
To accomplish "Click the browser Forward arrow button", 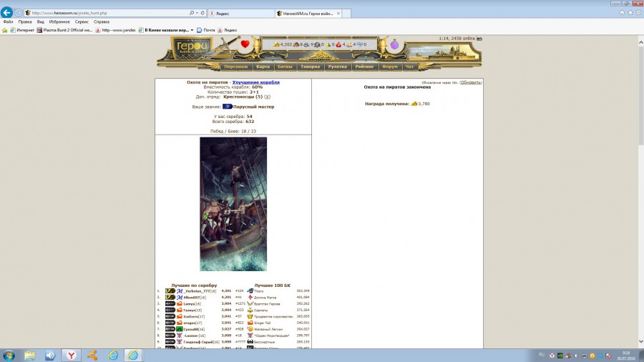I will tap(18, 13).
